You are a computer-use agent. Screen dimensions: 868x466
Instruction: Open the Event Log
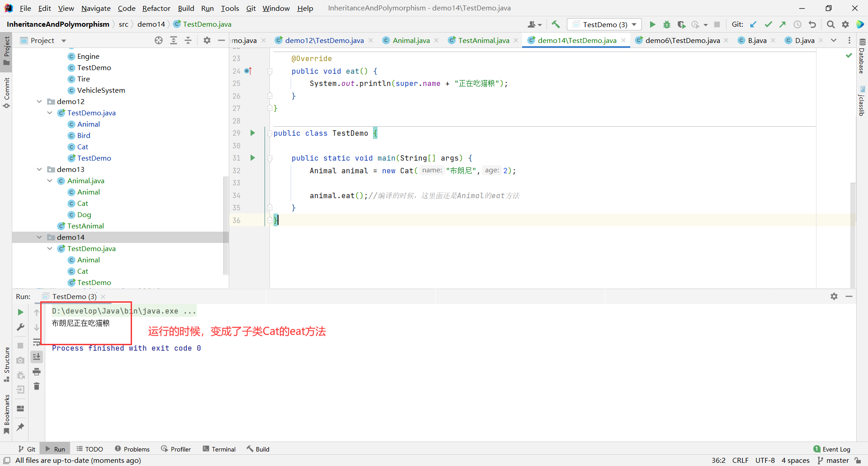(832, 449)
